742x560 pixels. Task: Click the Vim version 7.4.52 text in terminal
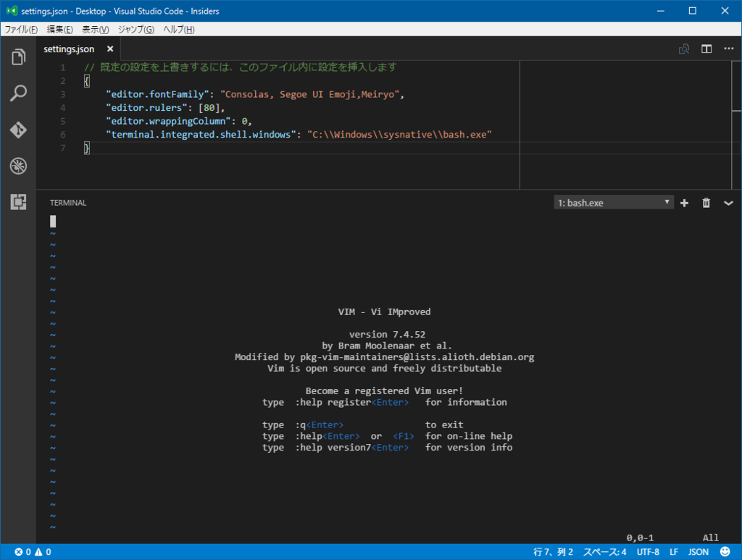coord(387,335)
